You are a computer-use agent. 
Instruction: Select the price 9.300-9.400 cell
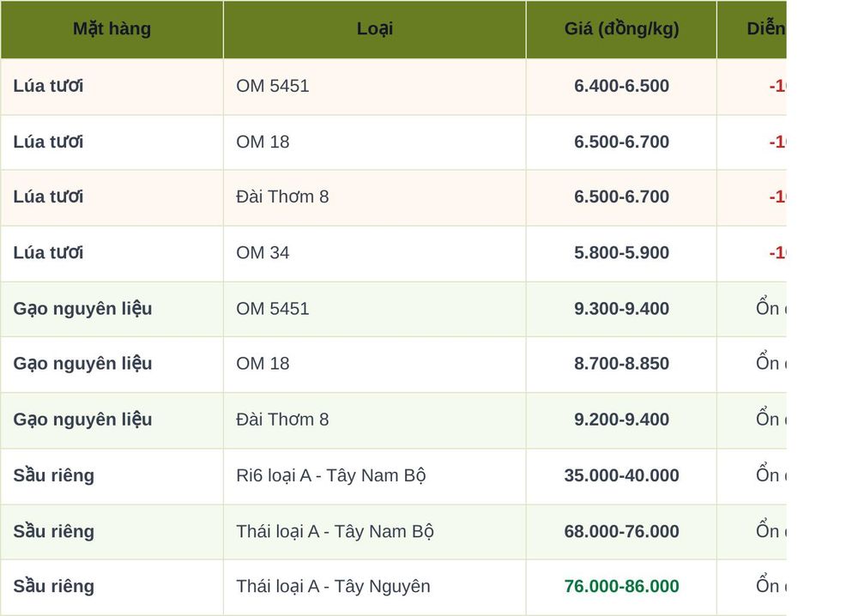click(621, 309)
